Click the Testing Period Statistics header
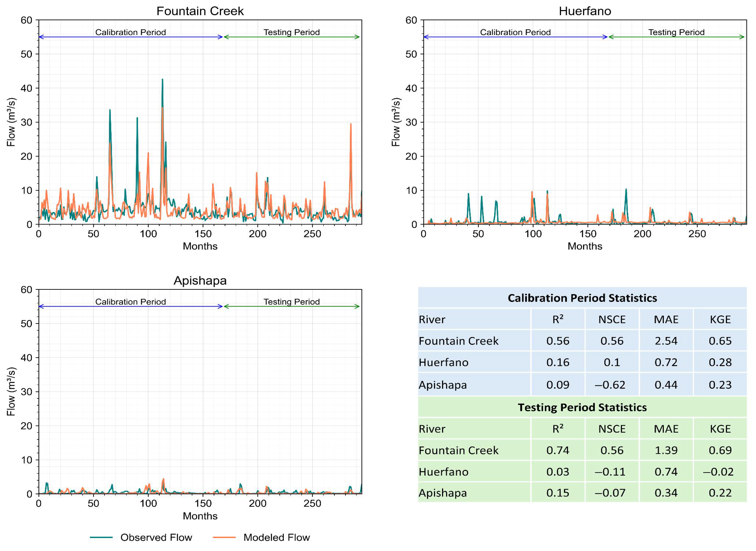 click(582, 407)
